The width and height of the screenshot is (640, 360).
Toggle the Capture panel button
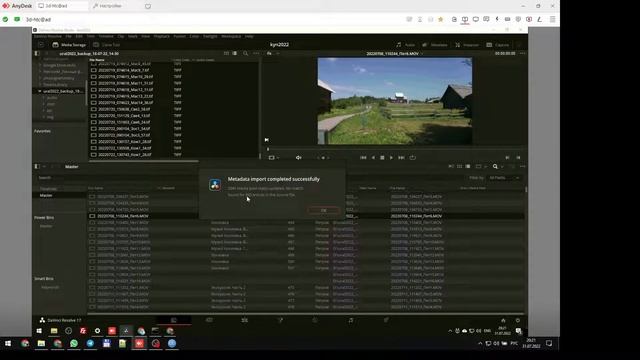click(498, 45)
